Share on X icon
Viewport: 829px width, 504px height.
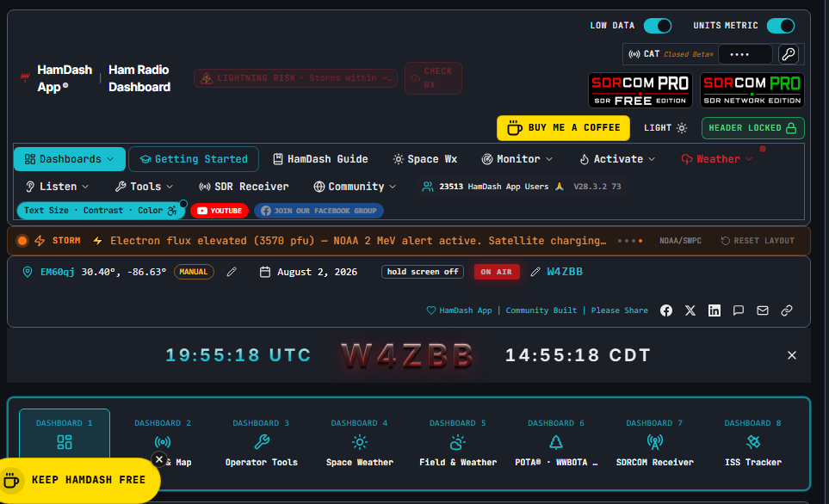click(690, 310)
